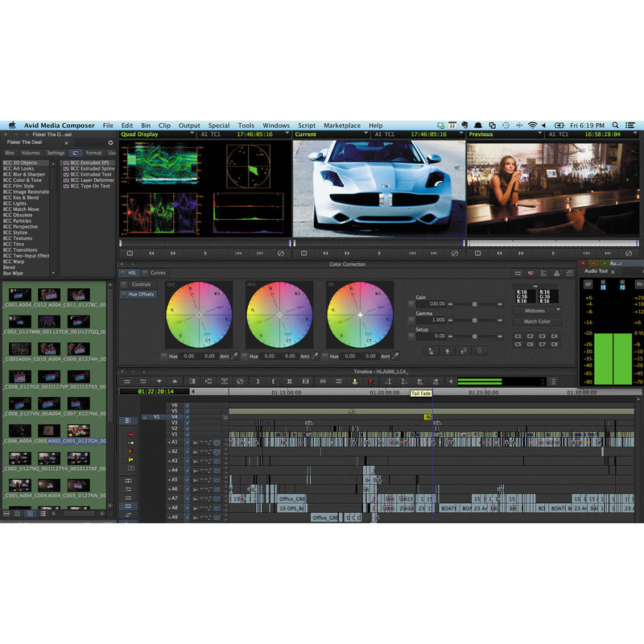The height and width of the screenshot is (644, 644).
Task: Toggle the Shd Hue checkbox
Action: (x=164, y=356)
